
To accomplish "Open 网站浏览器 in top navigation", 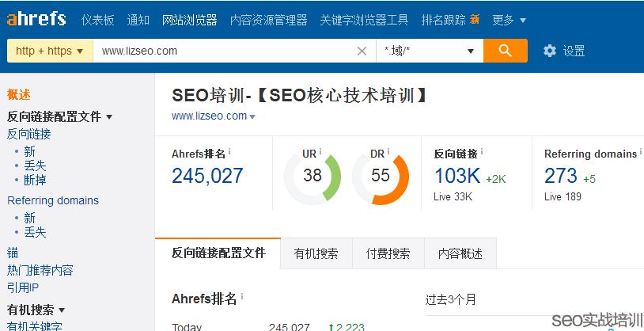I will (189, 20).
